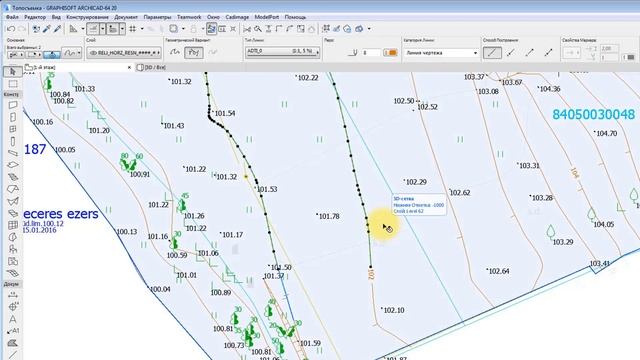Click the Undo arrow icon
The image size is (640, 360).
tap(11, 29)
